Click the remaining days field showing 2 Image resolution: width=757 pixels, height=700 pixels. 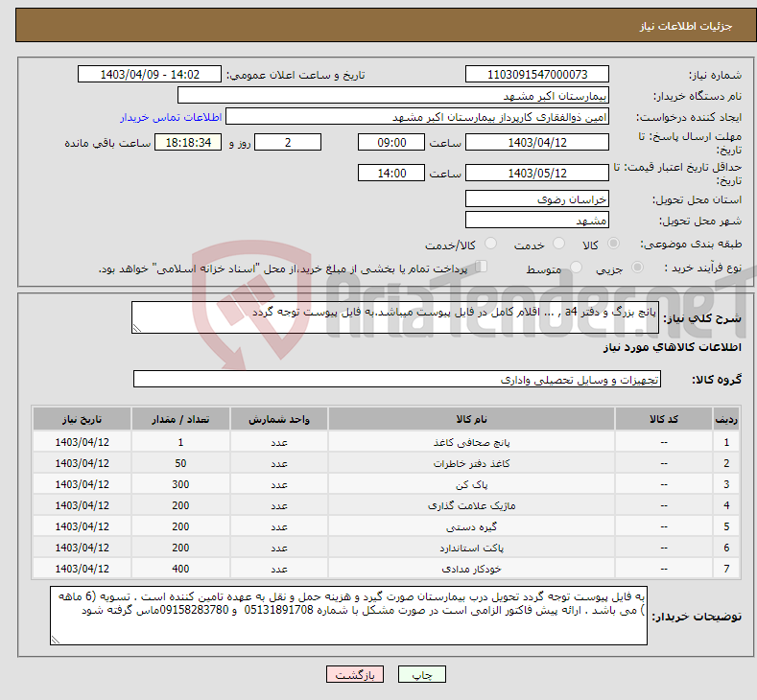click(x=288, y=142)
